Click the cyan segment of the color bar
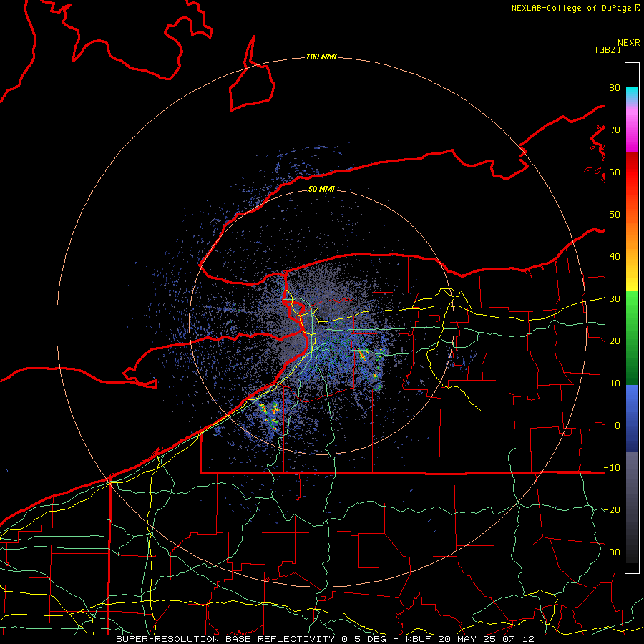Image resolution: width=644 pixels, height=644 pixels. 632,94
